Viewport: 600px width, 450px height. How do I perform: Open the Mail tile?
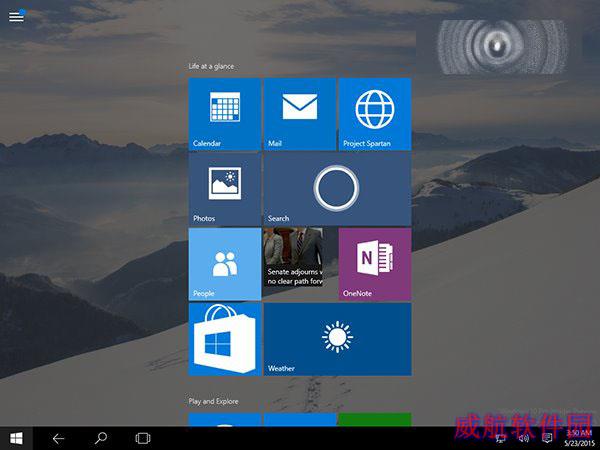click(x=300, y=114)
